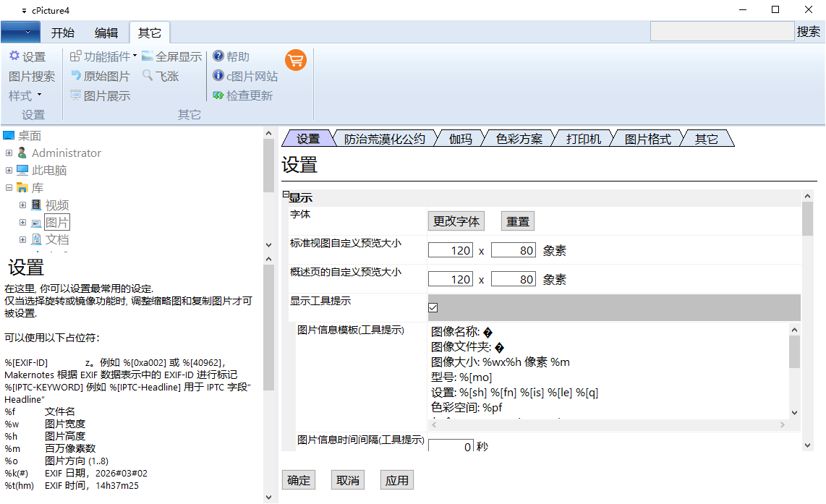Open the 样式 dropdown
826x504 pixels.
(x=24, y=95)
